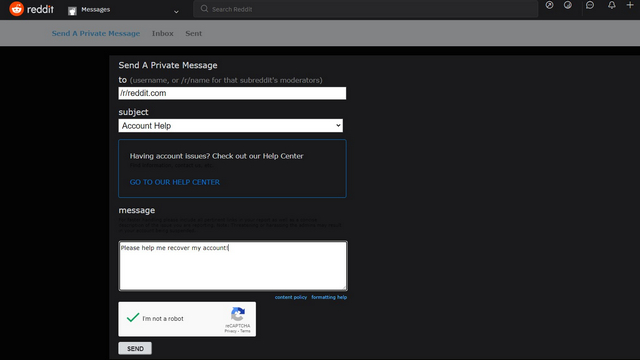Click the Messages avatar icon
The height and width of the screenshot is (360, 640).
tap(72, 11)
